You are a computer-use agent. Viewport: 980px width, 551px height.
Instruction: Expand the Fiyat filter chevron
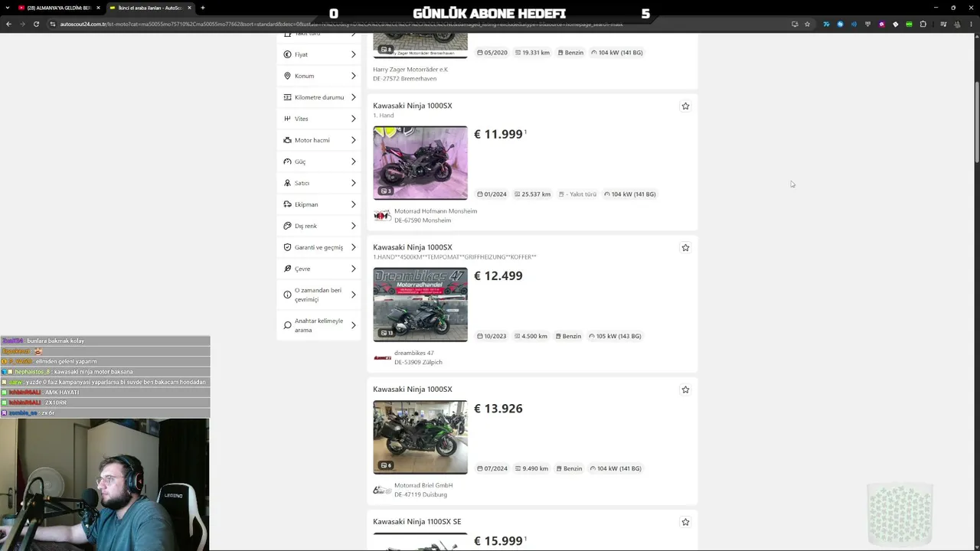tap(353, 54)
